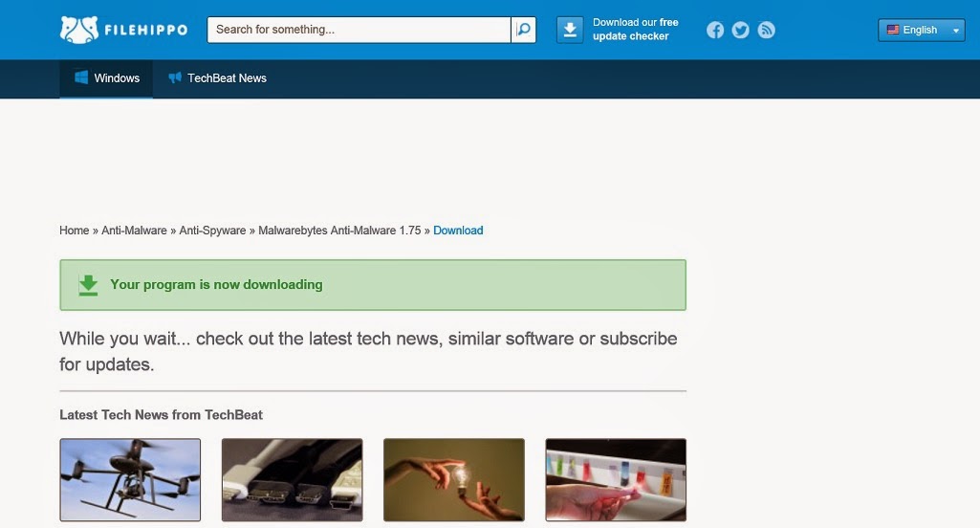Go to Home breadcrumb
This screenshot has width=980, height=528.
click(75, 231)
